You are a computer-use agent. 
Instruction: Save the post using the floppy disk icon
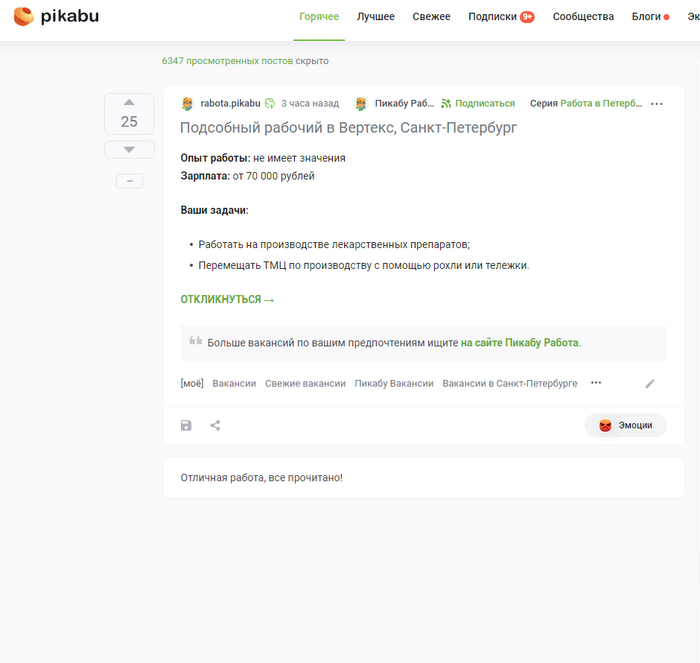click(x=186, y=425)
